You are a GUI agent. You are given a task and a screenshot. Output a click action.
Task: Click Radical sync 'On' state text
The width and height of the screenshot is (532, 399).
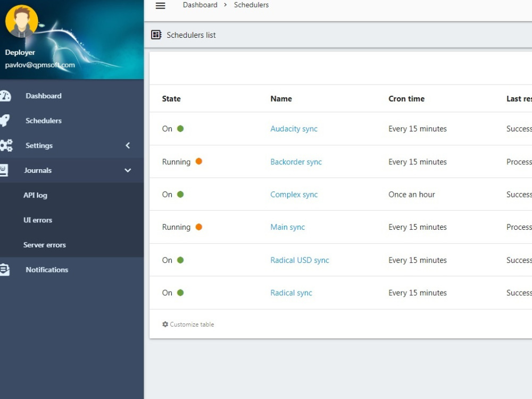(167, 293)
